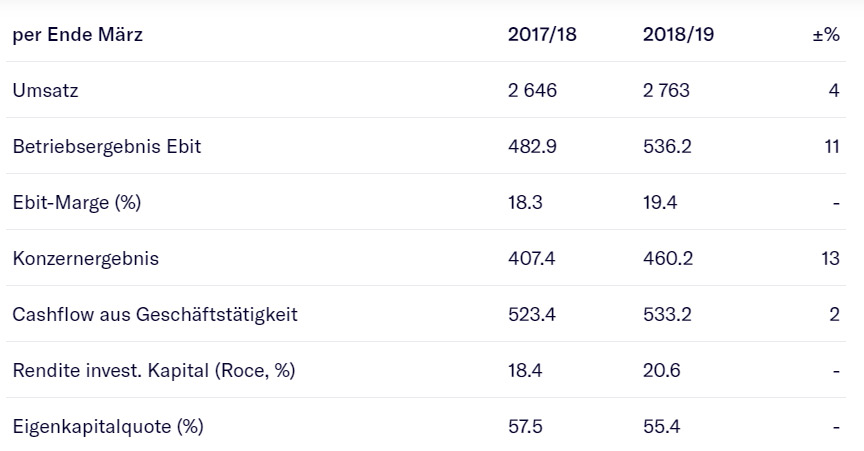Select the 2018/19 column header

point(678,35)
